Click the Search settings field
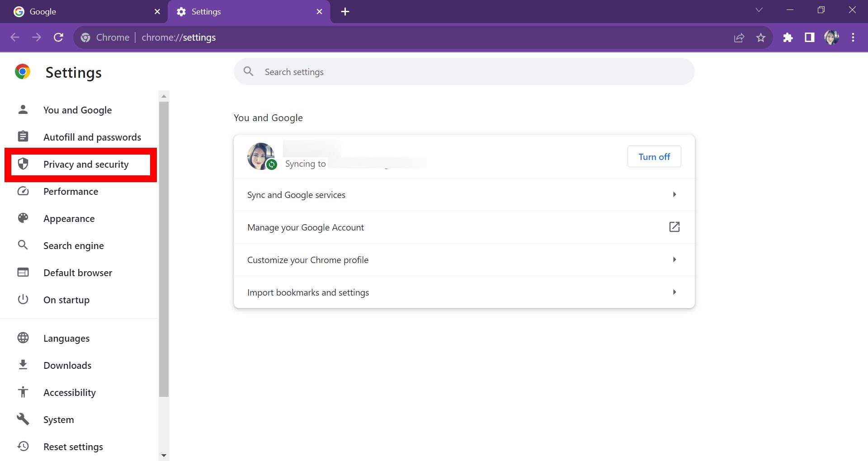Image resolution: width=868 pixels, height=461 pixels. pyautogui.click(x=464, y=71)
